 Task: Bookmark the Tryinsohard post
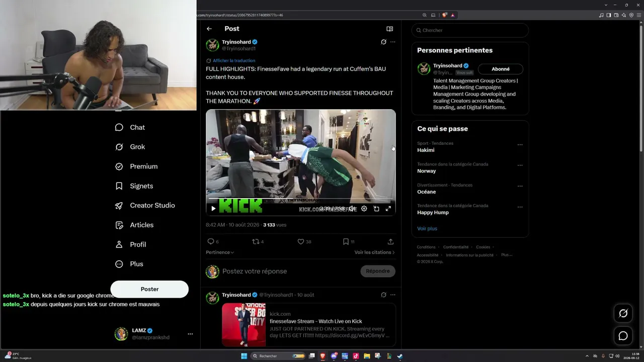(x=346, y=241)
